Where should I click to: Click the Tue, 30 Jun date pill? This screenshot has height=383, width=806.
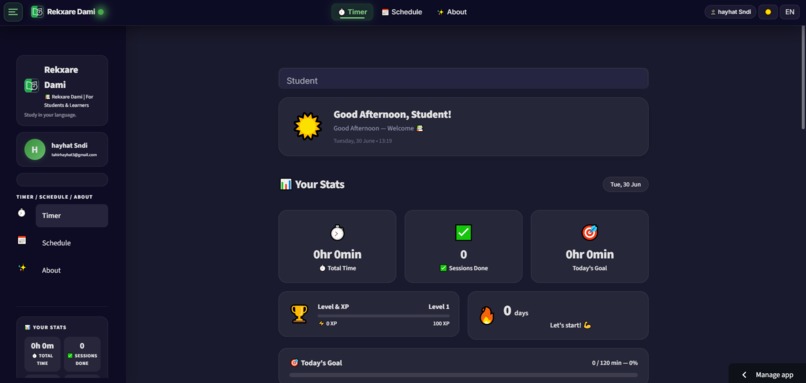click(625, 185)
